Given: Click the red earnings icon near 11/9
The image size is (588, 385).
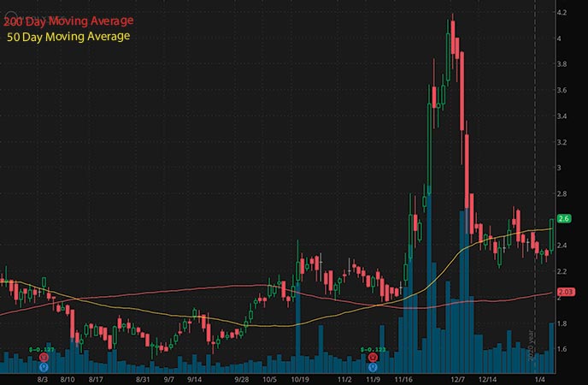Looking at the screenshot, I should point(373,357).
